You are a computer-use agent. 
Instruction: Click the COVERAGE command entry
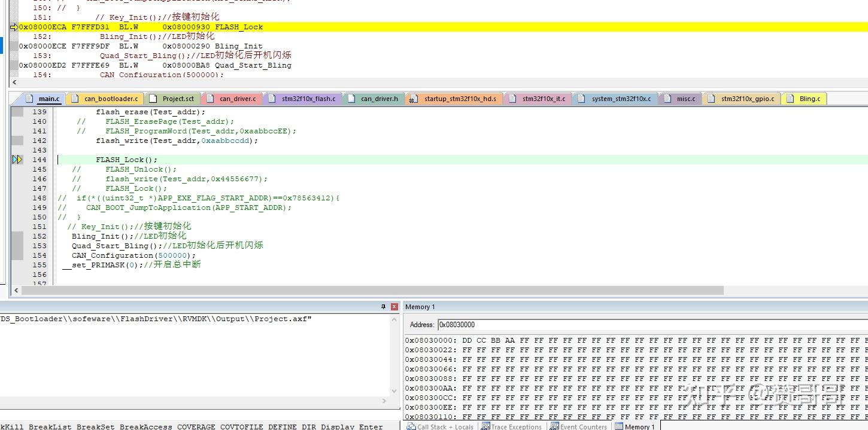(x=196, y=426)
